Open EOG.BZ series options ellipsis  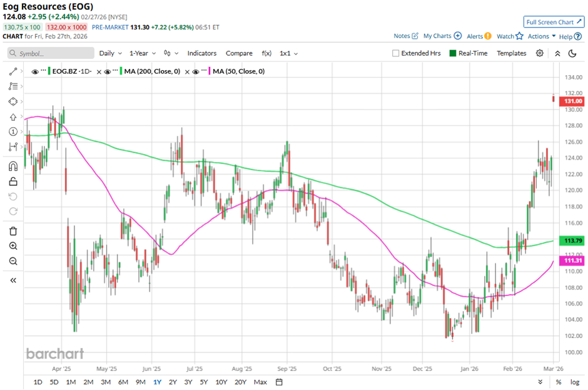[x=44, y=71]
